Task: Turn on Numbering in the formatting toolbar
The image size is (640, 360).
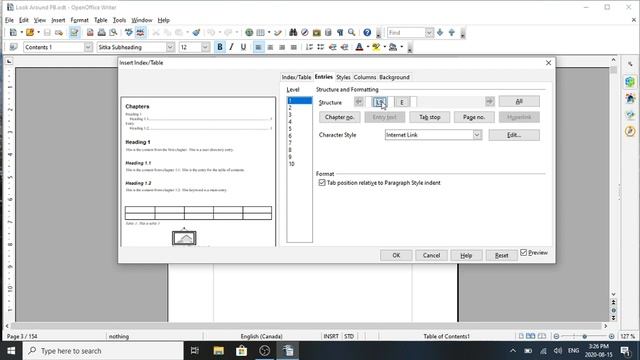Action: click(309, 47)
